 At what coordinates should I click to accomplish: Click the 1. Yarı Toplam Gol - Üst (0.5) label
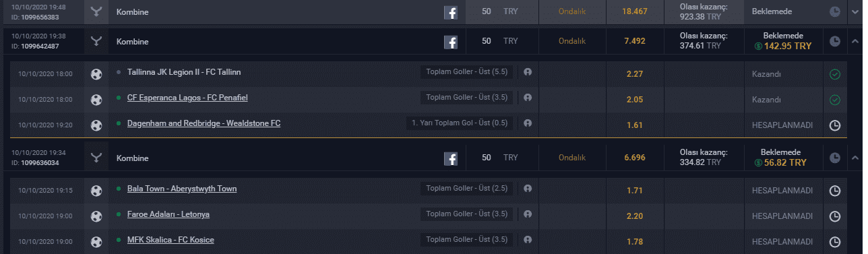point(460,124)
